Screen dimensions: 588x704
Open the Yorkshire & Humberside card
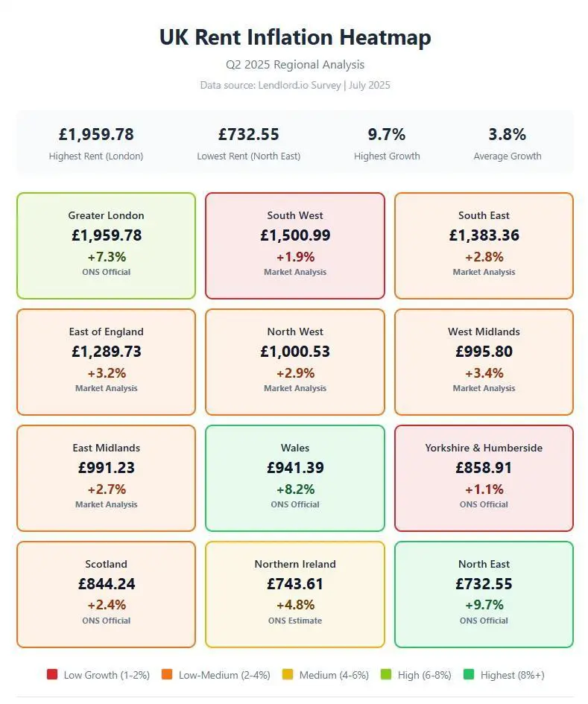coord(484,478)
